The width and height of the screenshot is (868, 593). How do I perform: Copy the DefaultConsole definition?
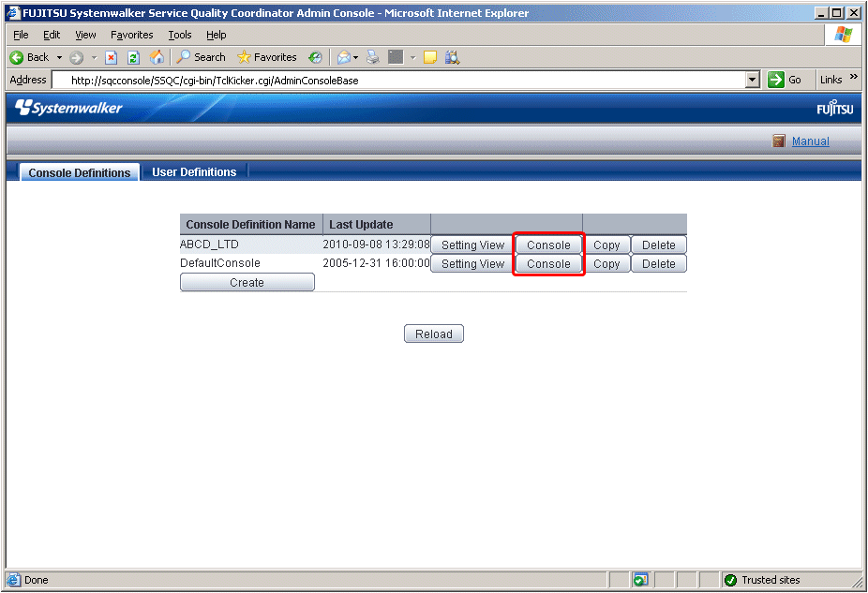606,264
